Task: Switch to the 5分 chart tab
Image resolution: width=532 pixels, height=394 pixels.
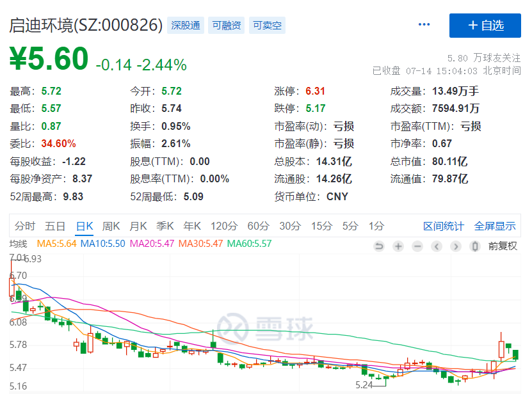Action: 350,226
